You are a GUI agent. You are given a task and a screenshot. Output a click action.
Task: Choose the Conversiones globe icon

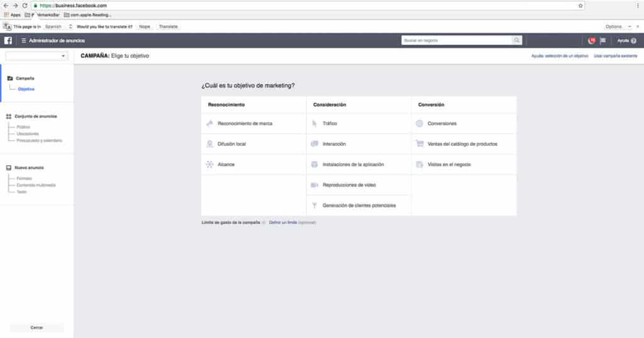[419, 123]
